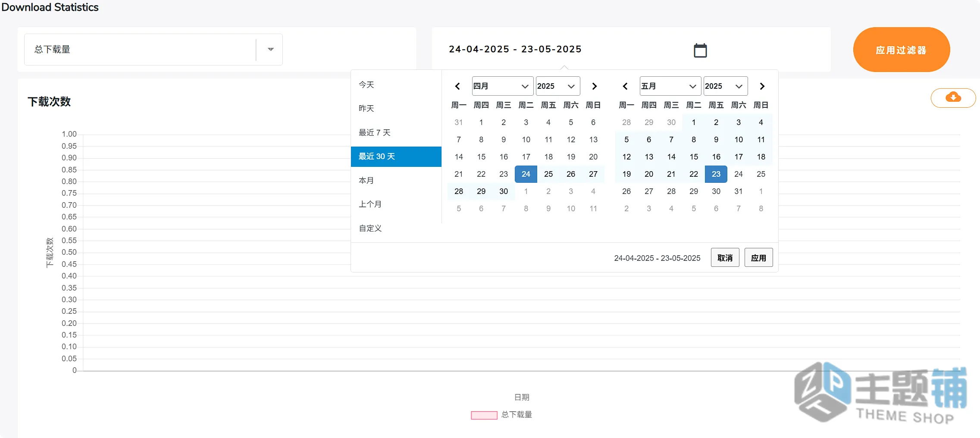The width and height of the screenshot is (980, 438).
Task: Select the 最近 7 天 range preset
Action: coord(396,133)
